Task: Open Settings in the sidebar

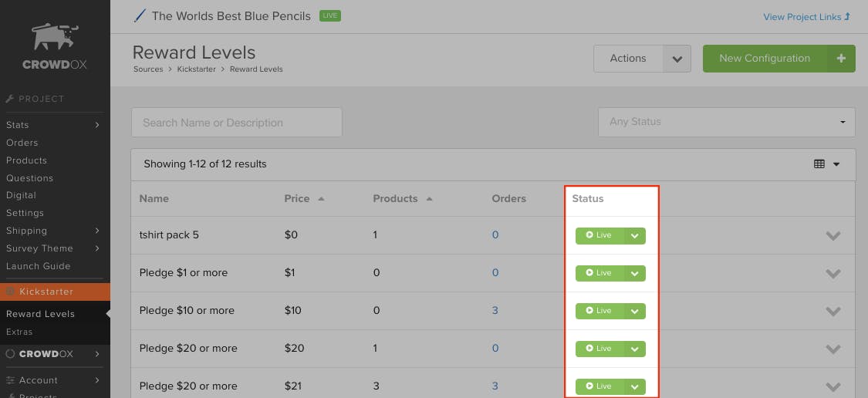Action: tap(25, 213)
